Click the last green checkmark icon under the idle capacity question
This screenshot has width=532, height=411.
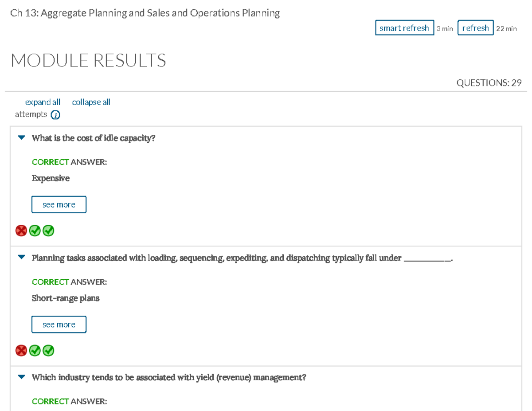tap(48, 231)
